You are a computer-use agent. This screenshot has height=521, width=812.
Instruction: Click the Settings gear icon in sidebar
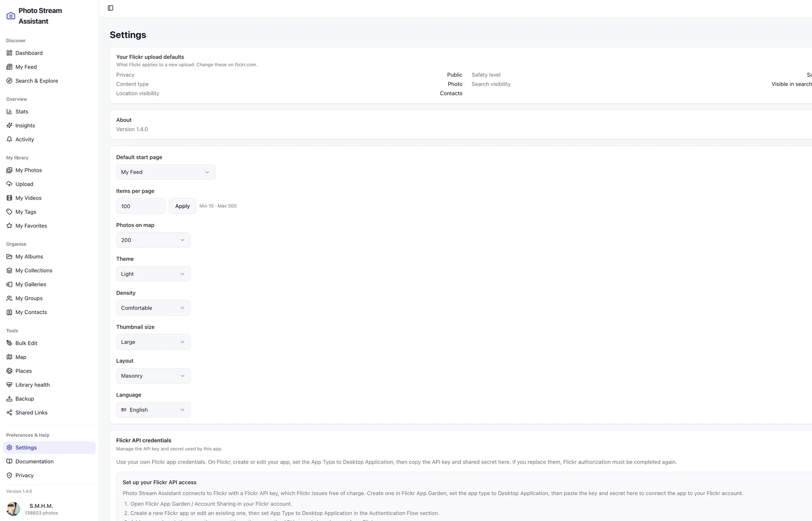9,448
